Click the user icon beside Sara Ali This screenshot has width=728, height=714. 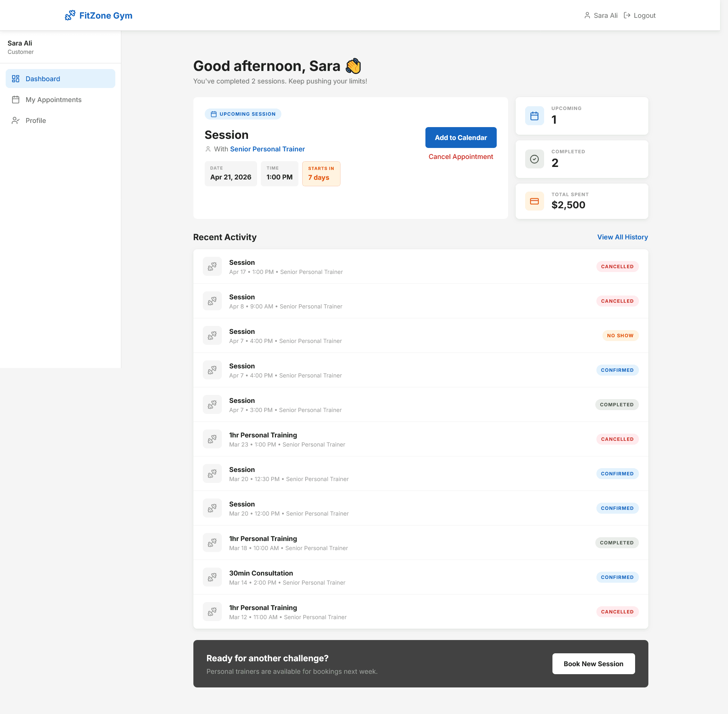[588, 15]
